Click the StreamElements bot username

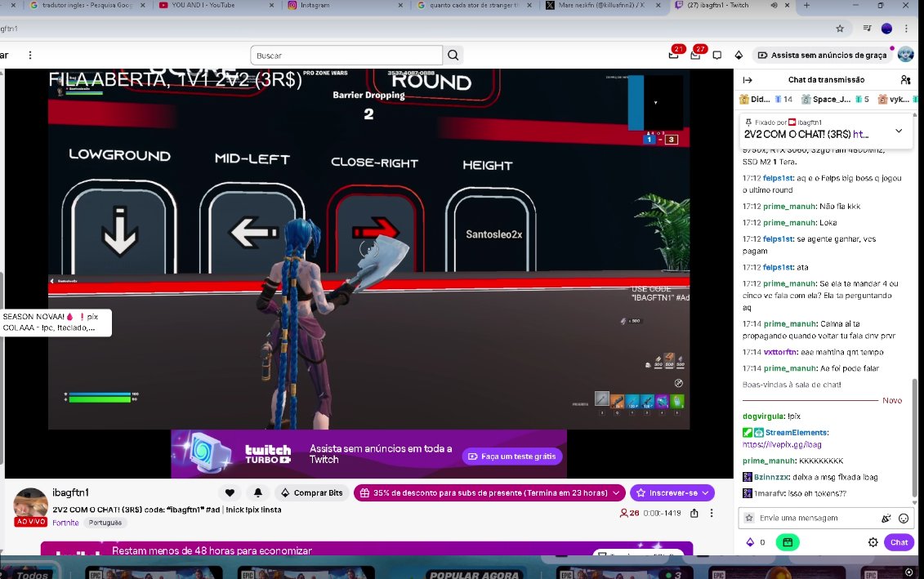point(796,432)
